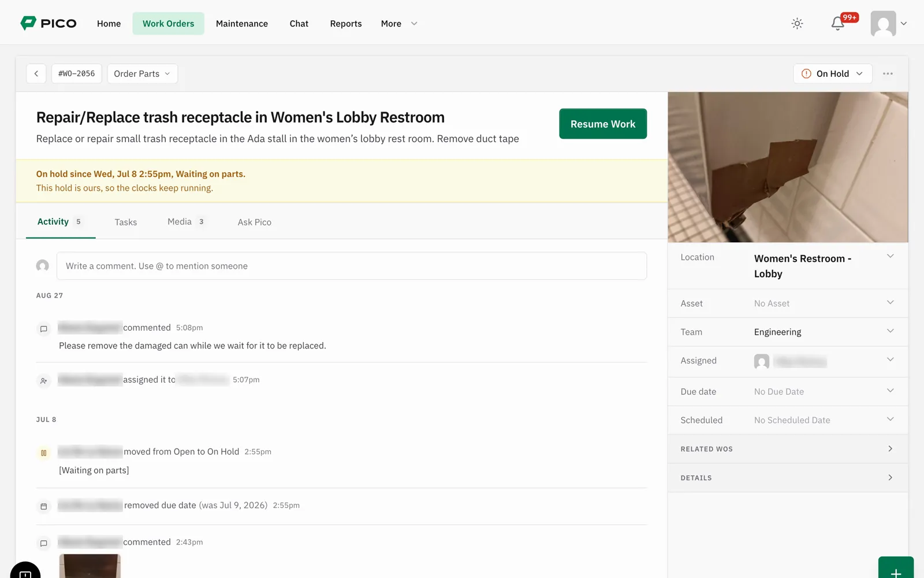
Task: Switch to the Tasks tab
Action: pos(125,222)
